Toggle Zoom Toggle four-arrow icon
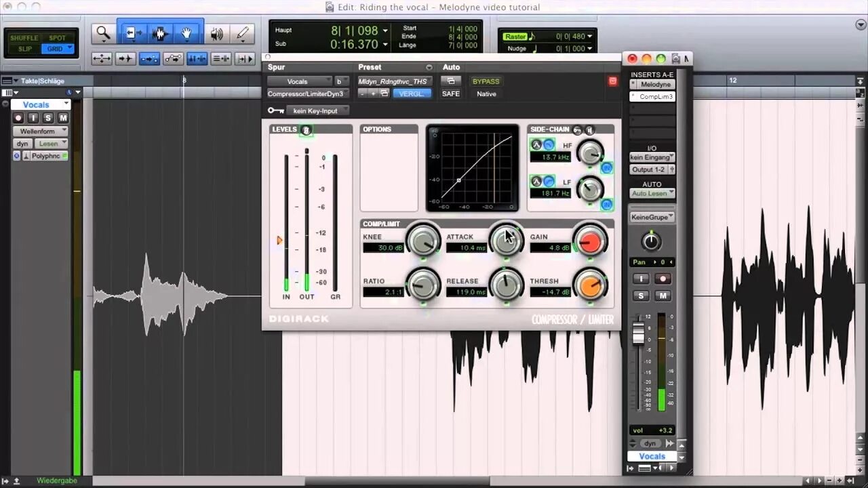This screenshot has width=868, height=488. [x=102, y=59]
